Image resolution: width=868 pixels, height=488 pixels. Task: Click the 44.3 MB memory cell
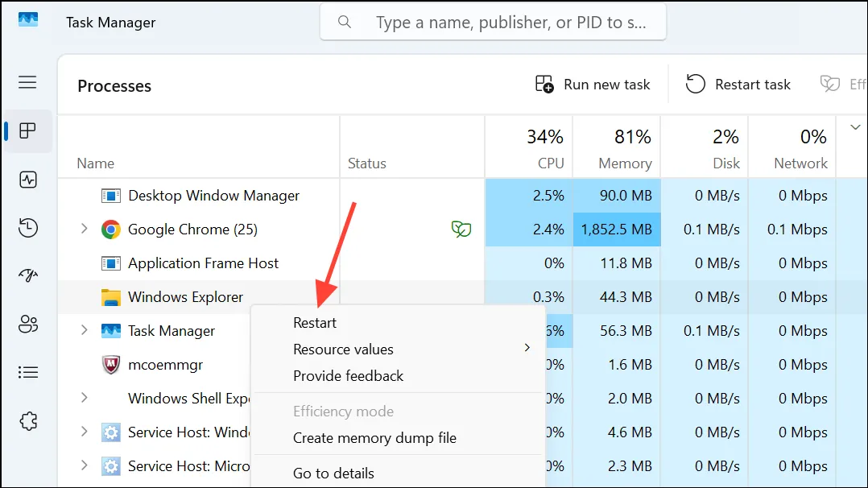[x=617, y=297]
